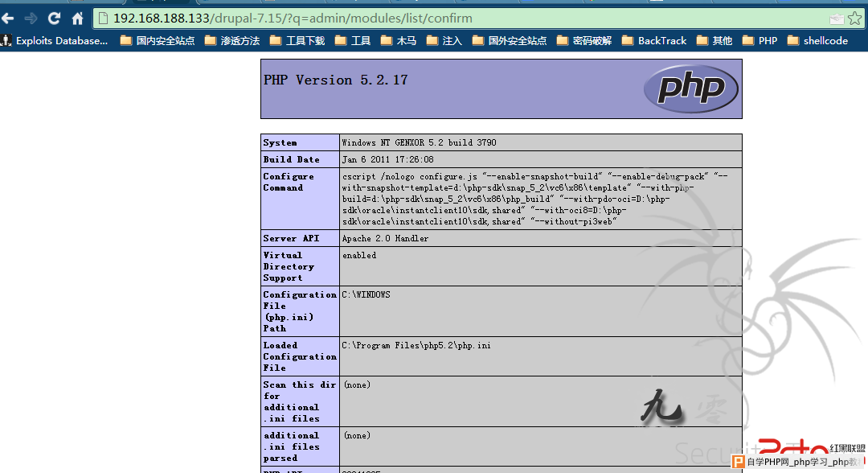Screen dimensions: 868x473
Task: Click "(none)" in the .ini files parsed row
Action: coord(357,435)
